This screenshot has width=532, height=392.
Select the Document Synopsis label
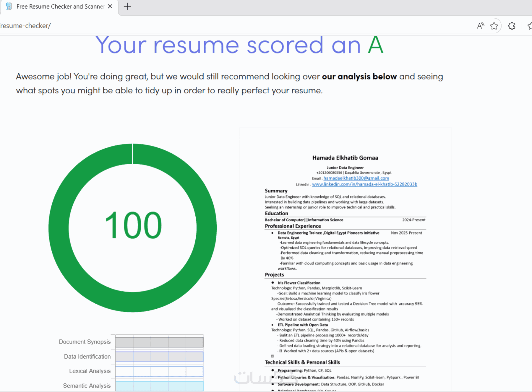85,342
